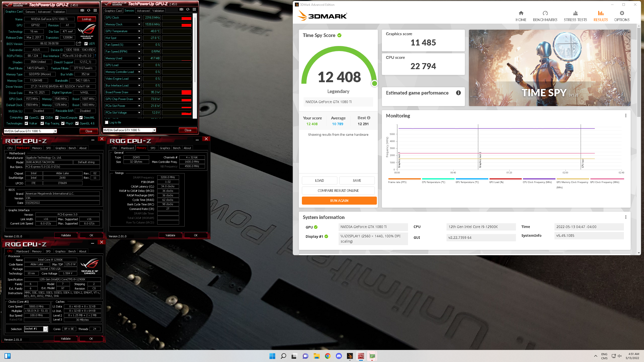Click the Graphics test 2 timeline marker
The height and width of the screenshot is (362, 644).
[478, 147]
